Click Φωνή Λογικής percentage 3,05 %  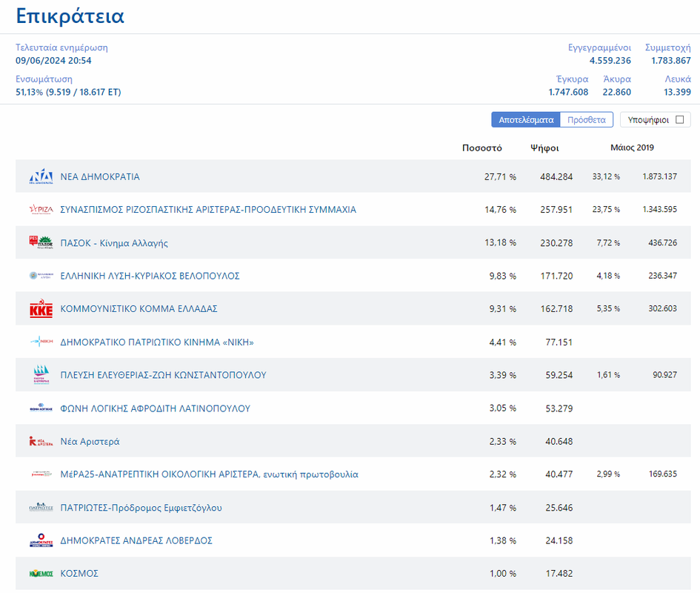(503, 408)
